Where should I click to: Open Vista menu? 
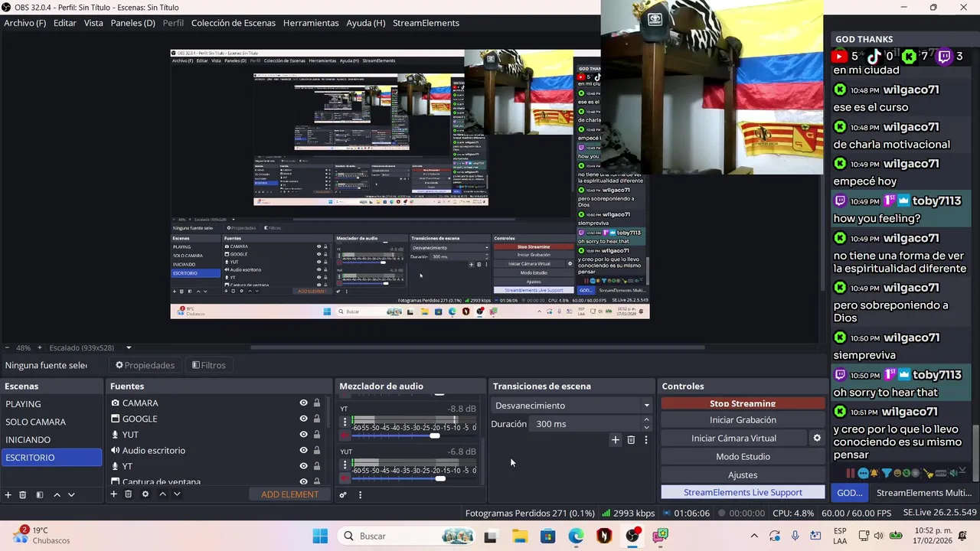click(x=93, y=23)
